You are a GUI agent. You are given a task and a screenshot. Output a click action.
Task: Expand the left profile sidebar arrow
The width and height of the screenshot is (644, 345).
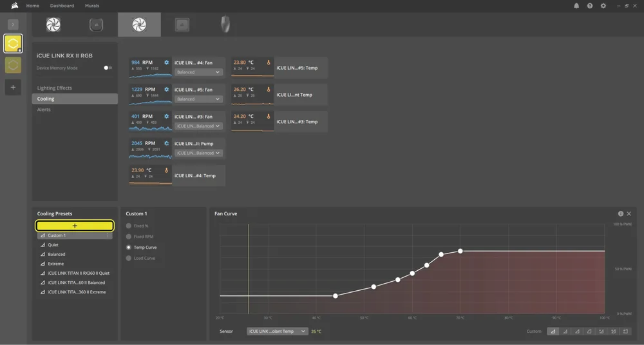13,25
